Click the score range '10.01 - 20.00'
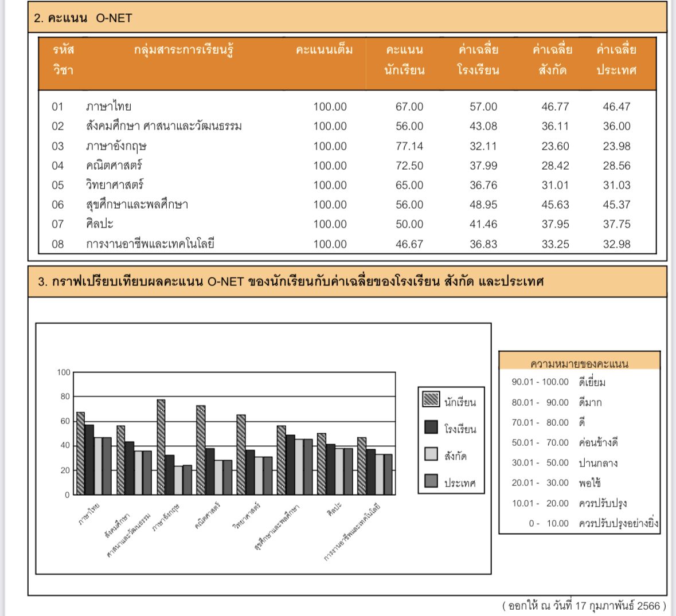This screenshot has height=616, width=676. (x=540, y=503)
